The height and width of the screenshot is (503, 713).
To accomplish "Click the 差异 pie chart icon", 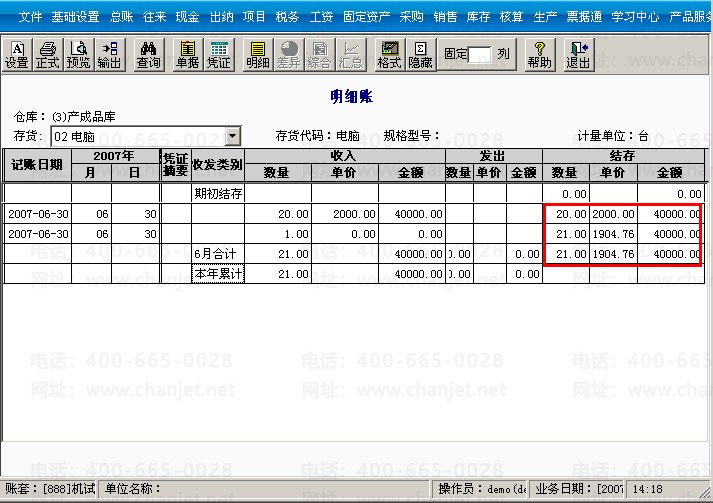I will coord(289,55).
